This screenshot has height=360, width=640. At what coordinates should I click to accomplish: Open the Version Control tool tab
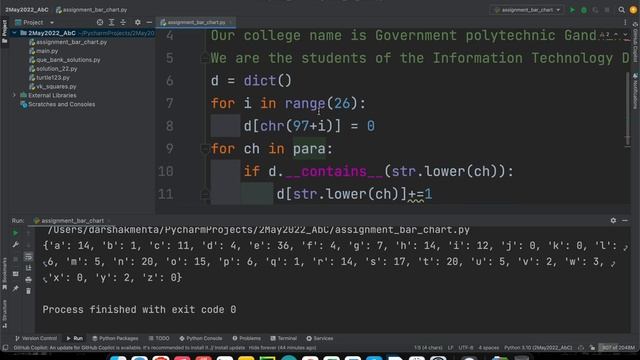[x=36, y=338]
